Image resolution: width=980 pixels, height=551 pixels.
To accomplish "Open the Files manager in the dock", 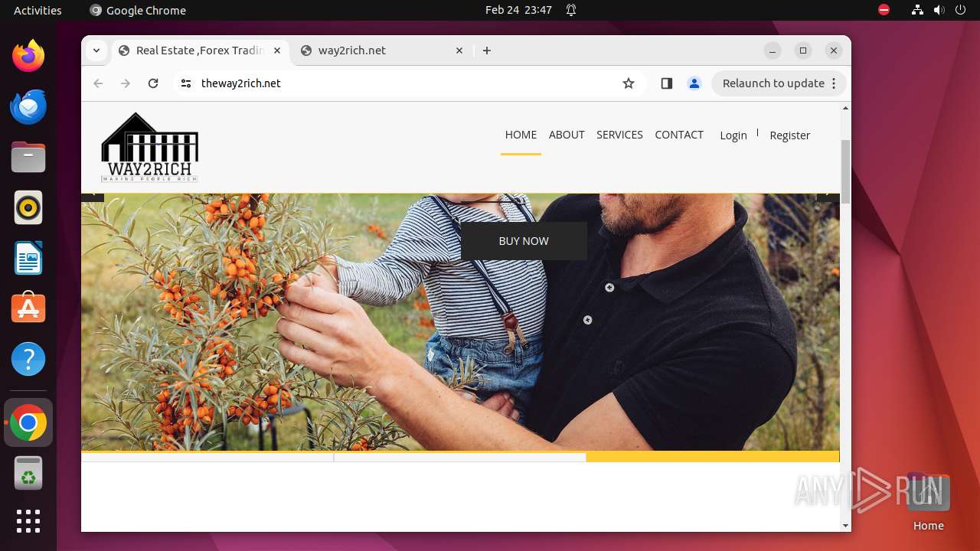I will coord(28,157).
